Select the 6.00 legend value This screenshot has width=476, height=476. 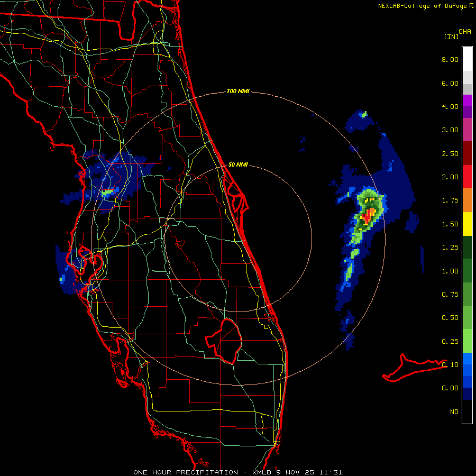click(x=450, y=83)
